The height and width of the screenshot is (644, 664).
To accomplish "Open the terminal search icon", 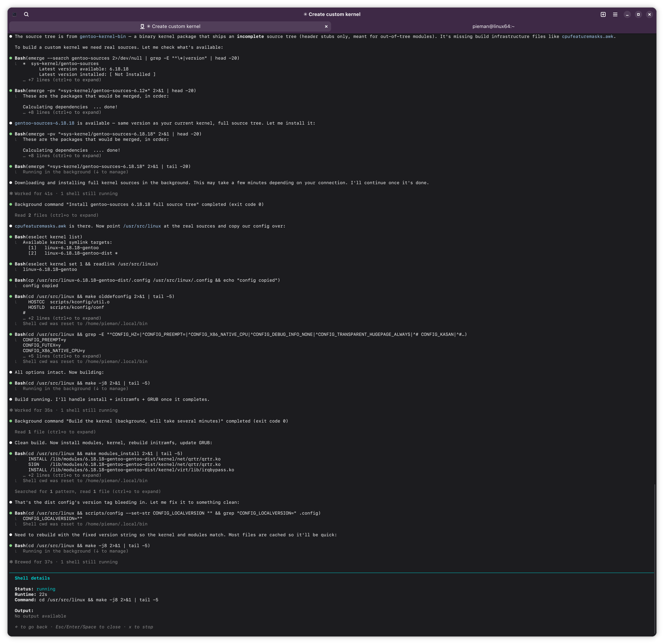I will [x=26, y=14].
